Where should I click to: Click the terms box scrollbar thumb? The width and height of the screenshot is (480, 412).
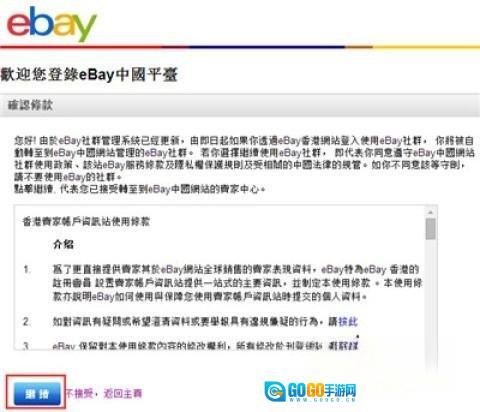[430, 229]
